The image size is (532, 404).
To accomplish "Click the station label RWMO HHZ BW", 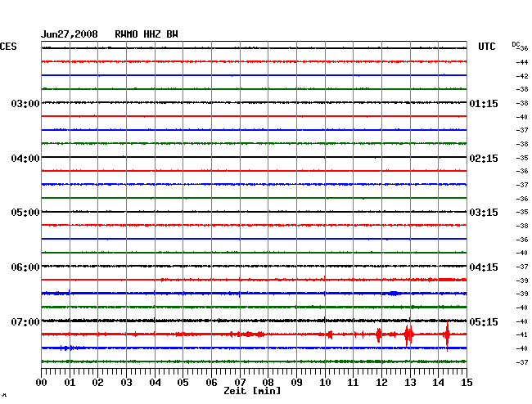I will pos(147,34).
